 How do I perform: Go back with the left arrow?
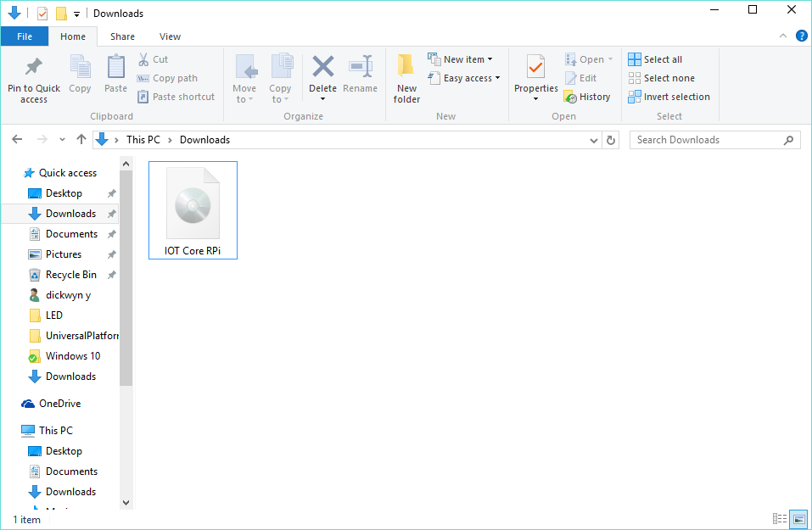coord(17,139)
